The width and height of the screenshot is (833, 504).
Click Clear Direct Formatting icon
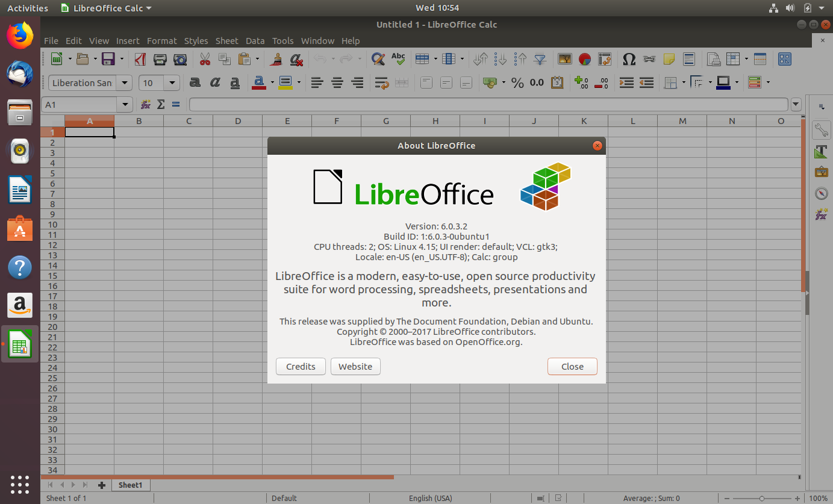click(x=296, y=59)
